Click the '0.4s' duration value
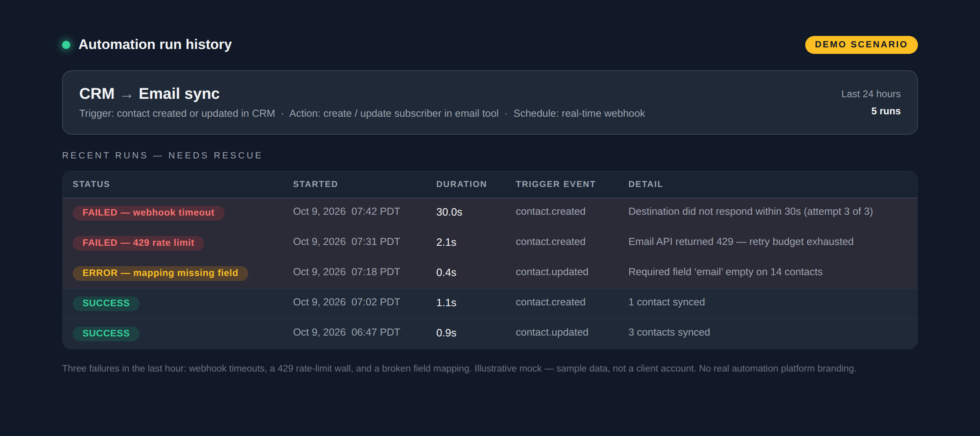The width and height of the screenshot is (980, 436). (446, 273)
